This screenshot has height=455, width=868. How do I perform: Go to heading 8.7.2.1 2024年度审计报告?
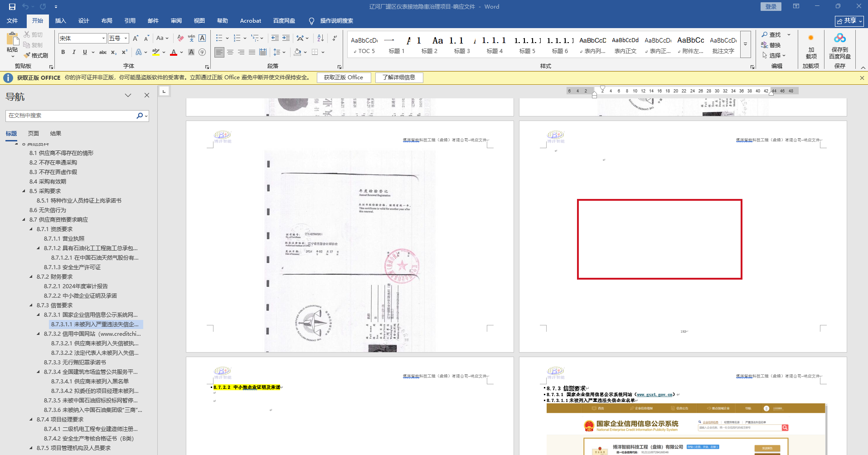click(76, 286)
